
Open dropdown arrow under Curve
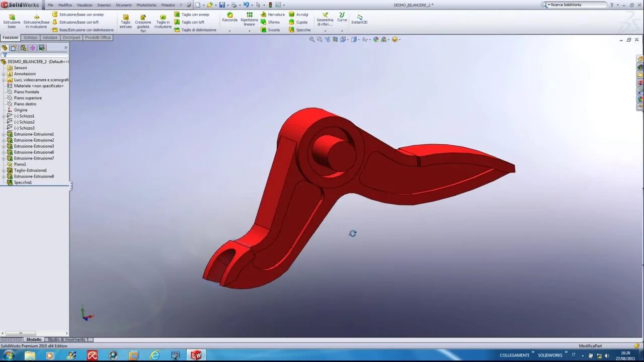point(342,31)
